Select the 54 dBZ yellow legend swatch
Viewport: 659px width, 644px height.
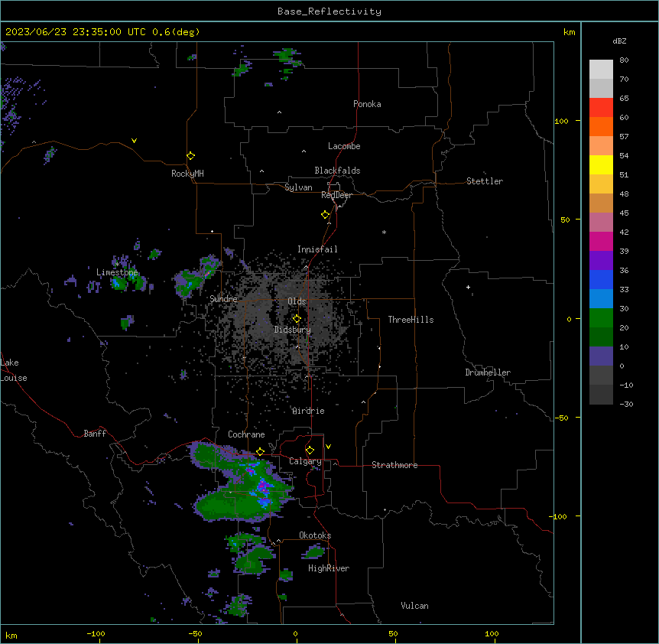pyautogui.click(x=601, y=164)
